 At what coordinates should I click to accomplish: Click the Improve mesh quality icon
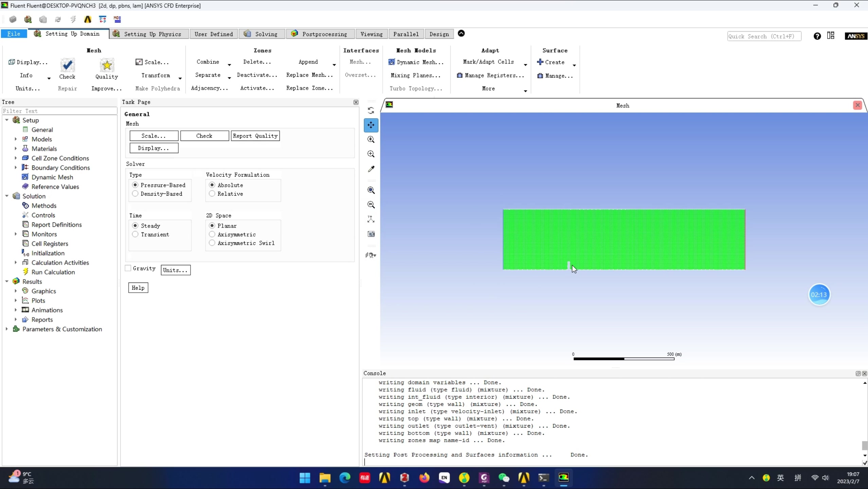(x=106, y=88)
